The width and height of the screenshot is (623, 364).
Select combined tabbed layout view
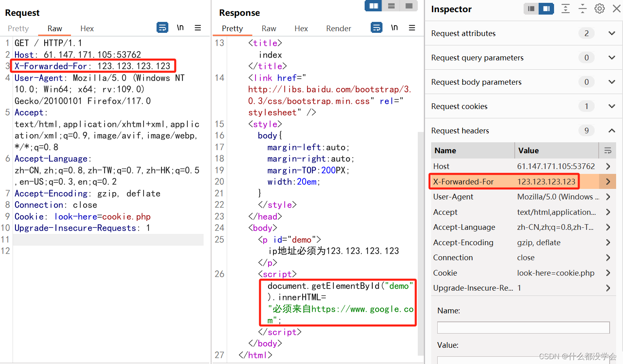pos(409,6)
